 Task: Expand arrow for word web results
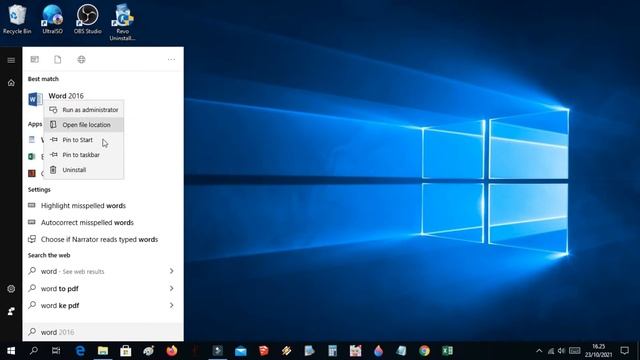(x=171, y=271)
